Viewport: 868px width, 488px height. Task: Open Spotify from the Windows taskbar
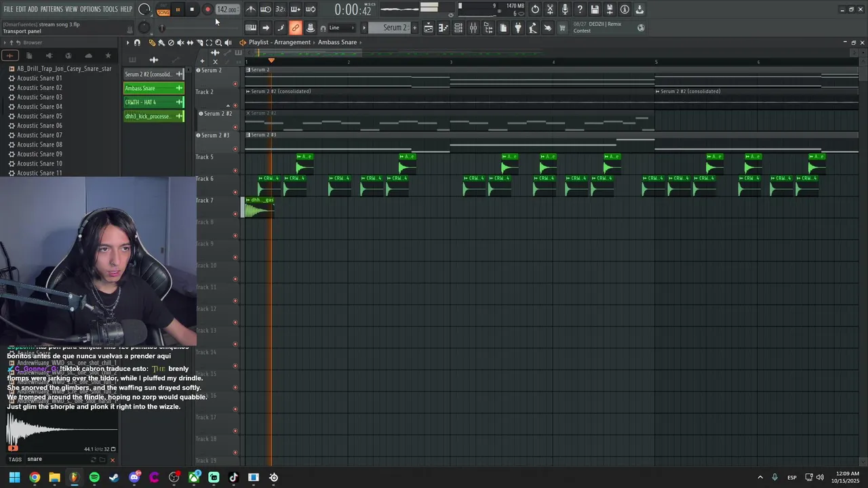point(94,477)
